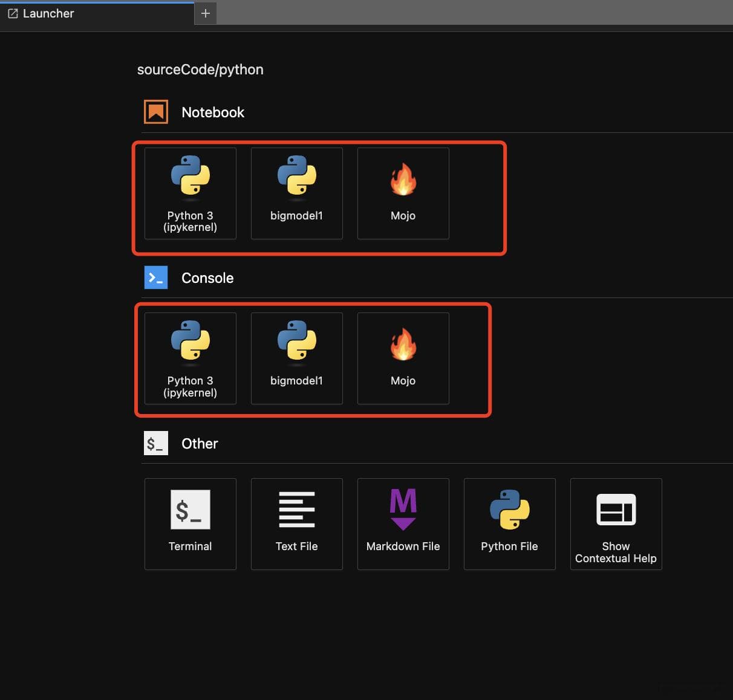Click the Notebook section bookmark icon
This screenshot has height=700, width=733.
pos(156,112)
